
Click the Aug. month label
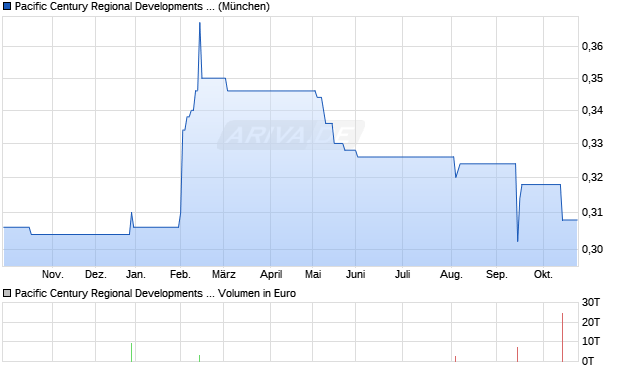pyautogui.click(x=451, y=274)
